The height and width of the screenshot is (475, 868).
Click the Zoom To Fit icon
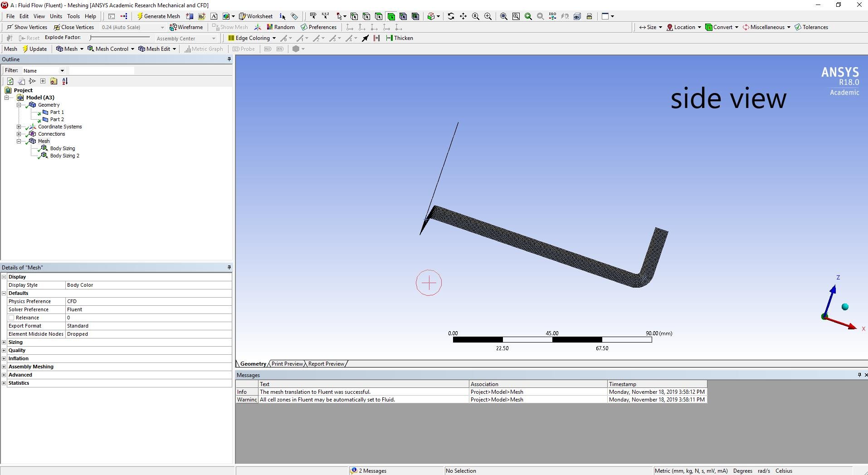(503, 16)
